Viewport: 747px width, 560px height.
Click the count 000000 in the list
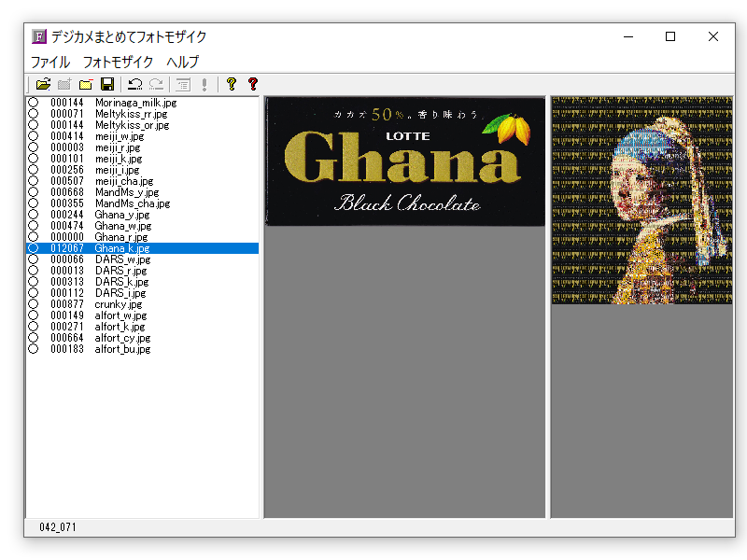pyautogui.click(x=67, y=237)
